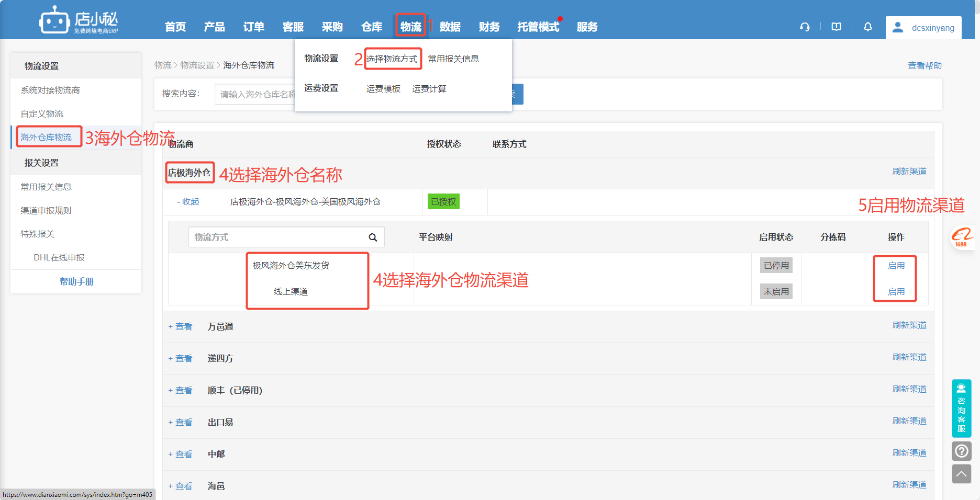980x500 pixels.
Task: Select 选择物流方式 in dropdown menu
Action: pos(392,59)
